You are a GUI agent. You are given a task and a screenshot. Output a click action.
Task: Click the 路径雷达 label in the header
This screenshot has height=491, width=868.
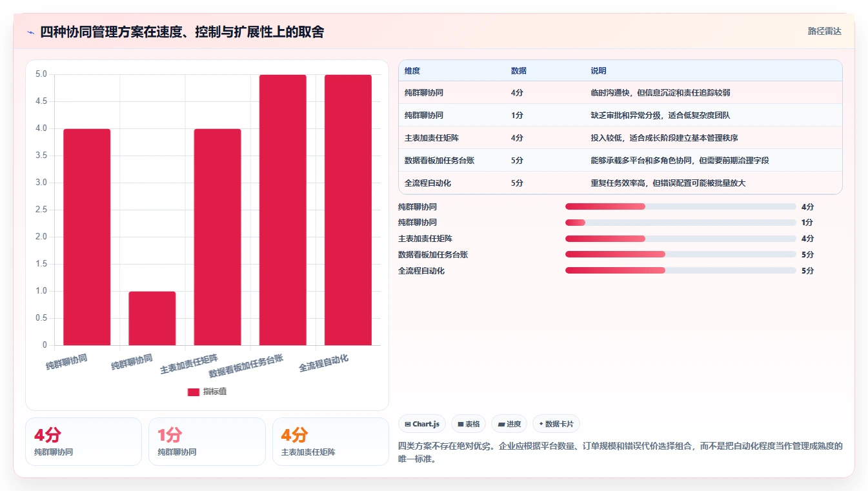[824, 31]
